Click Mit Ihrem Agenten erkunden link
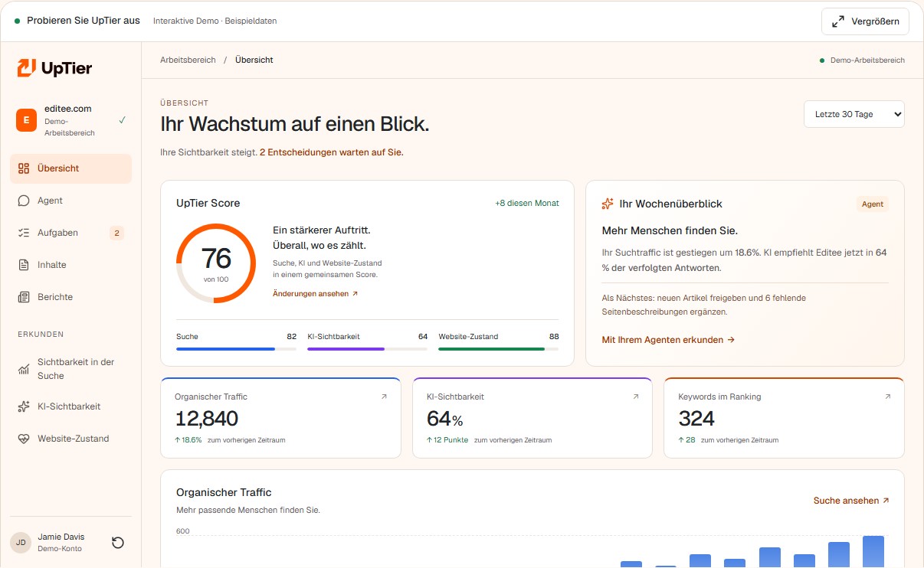The height and width of the screenshot is (568, 924). tap(668, 340)
